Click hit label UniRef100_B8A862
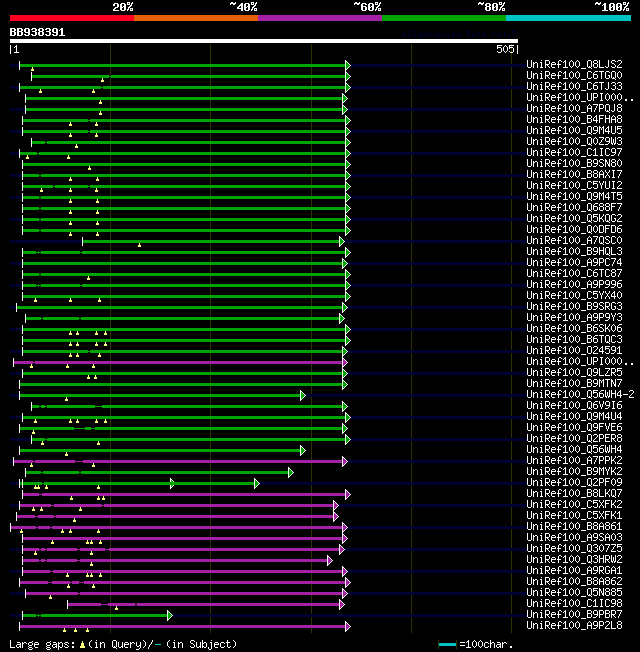The height and width of the screenshot is (652, 640). click(574, 581)
